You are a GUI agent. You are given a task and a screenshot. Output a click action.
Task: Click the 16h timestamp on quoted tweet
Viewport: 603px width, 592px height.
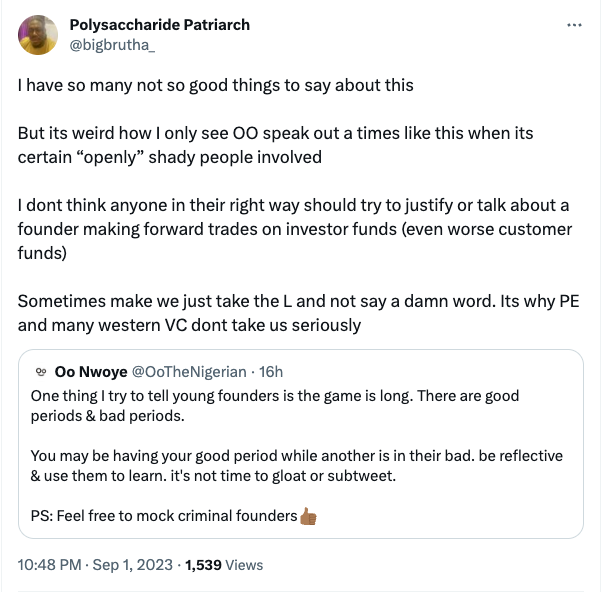(271, 372)
